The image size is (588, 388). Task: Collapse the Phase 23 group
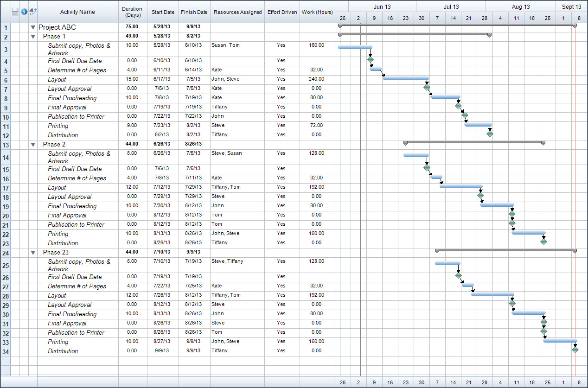(33, 253)
